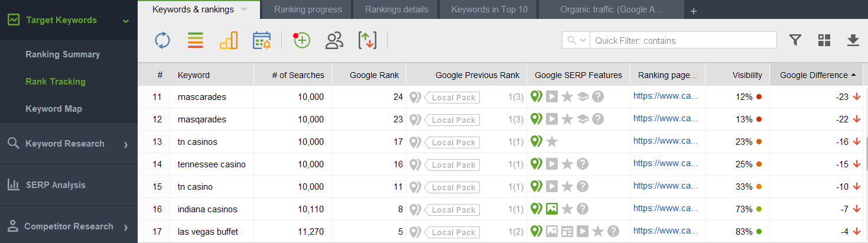Expand the Keyword Research sidebar section
Screen dimensions: 868x243
point(125,144)
